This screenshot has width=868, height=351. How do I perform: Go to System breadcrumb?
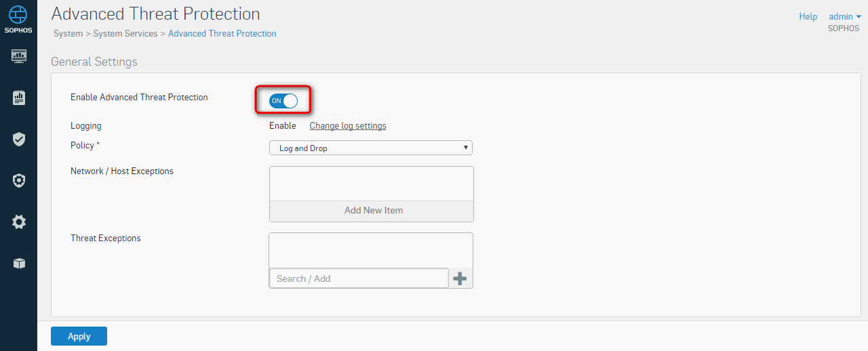tap(68, 33)
